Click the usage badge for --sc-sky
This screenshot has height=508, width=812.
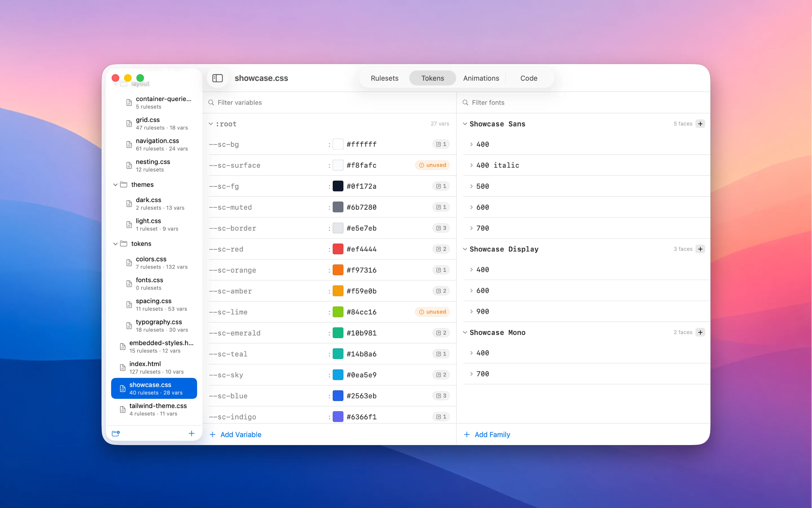point(441,375)
